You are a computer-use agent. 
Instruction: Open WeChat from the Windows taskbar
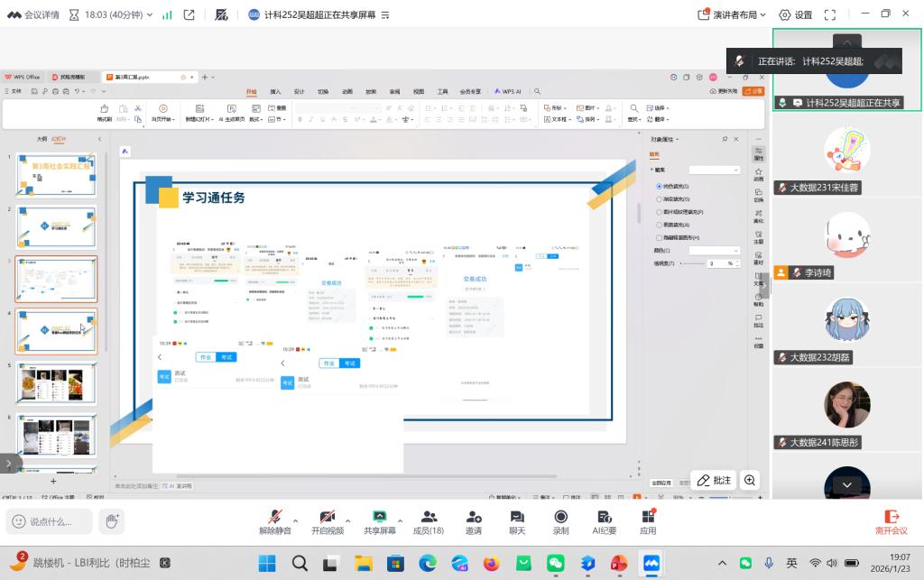[x=555, y=564]
